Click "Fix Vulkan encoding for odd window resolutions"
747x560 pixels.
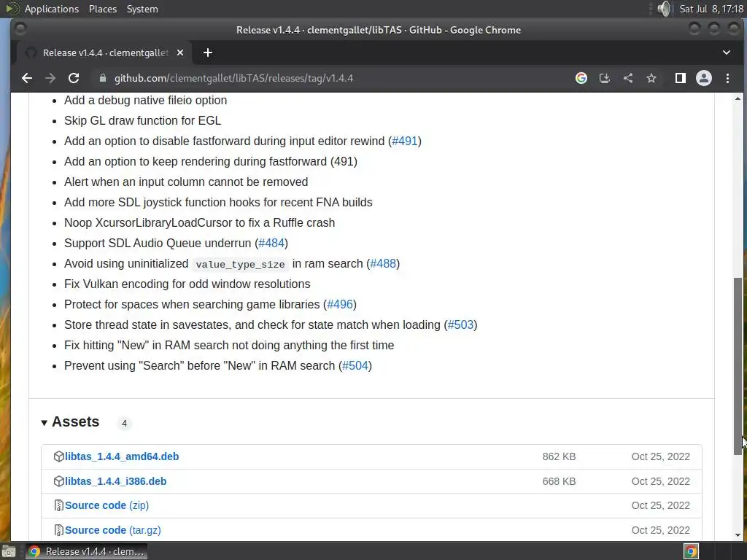coord(187,284)
